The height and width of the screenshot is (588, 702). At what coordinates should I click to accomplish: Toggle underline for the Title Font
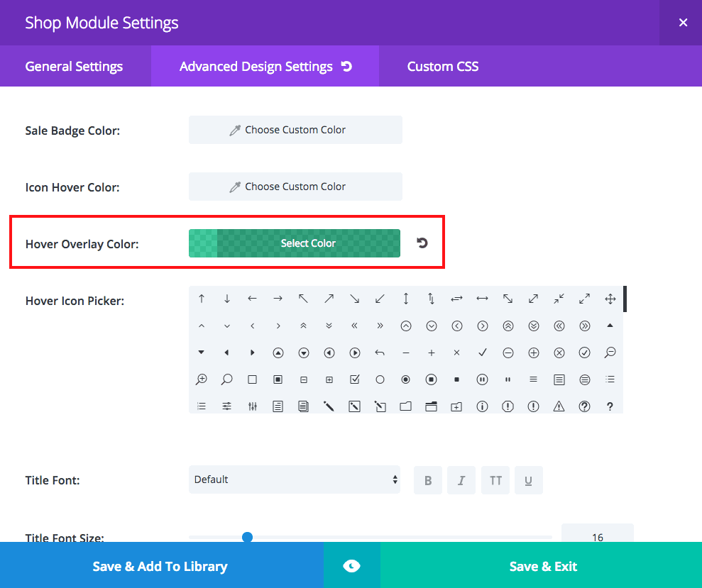529,480
